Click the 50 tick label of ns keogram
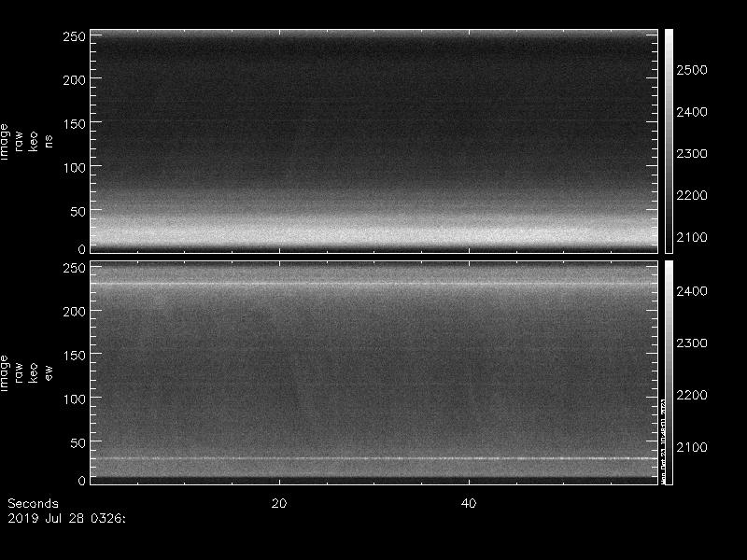 (78, 212)
